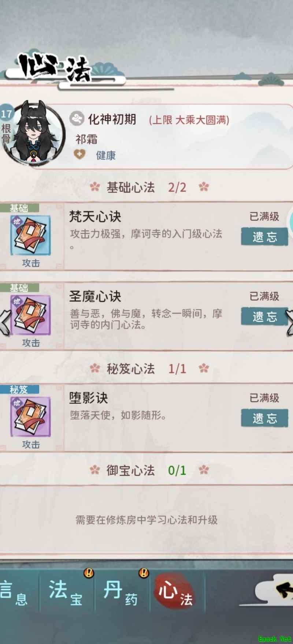The image size is (293, 644).
Task: Click the 梵天心诀 skill book icon
Action: (30, 235)
